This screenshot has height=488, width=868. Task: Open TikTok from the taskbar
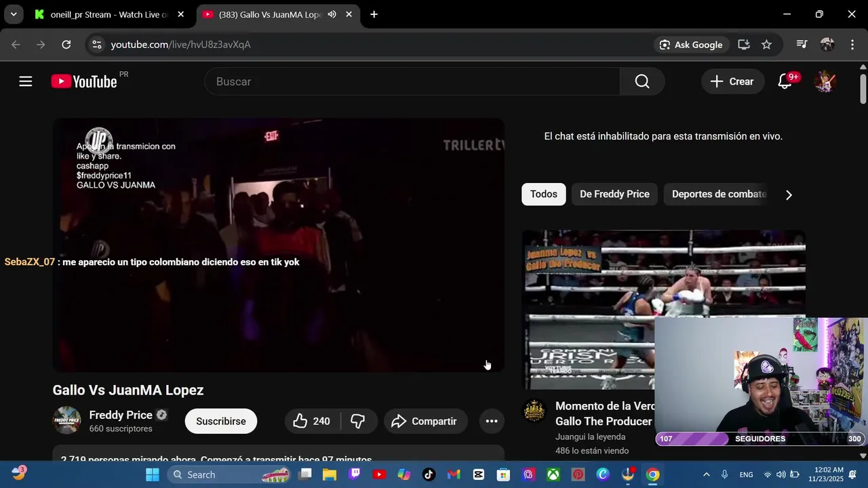click(429, 474)
